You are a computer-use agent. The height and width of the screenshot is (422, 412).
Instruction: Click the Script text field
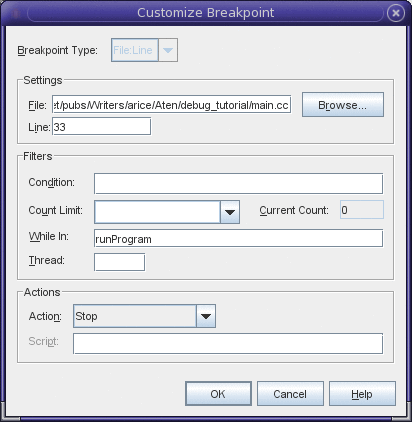coord(228,344)
